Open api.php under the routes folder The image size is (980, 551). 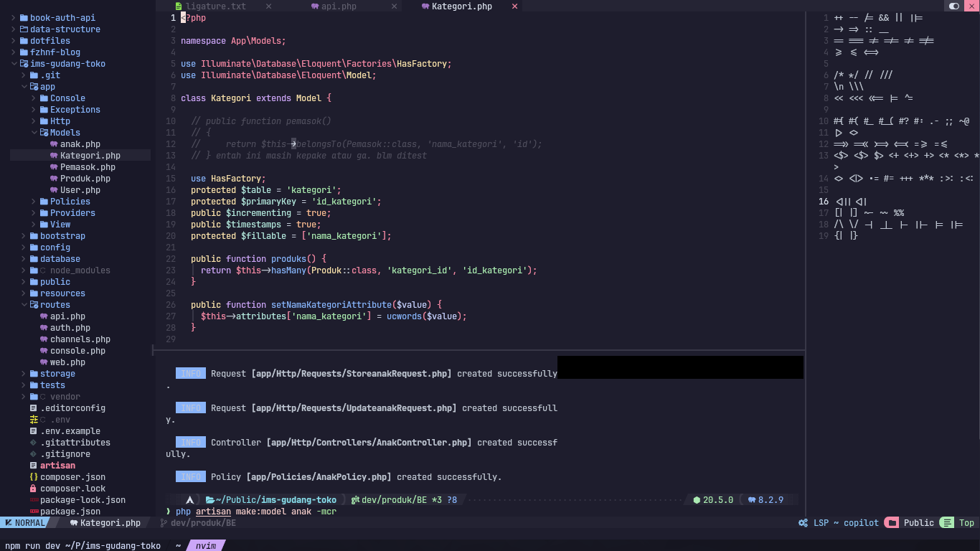point(67,316)
